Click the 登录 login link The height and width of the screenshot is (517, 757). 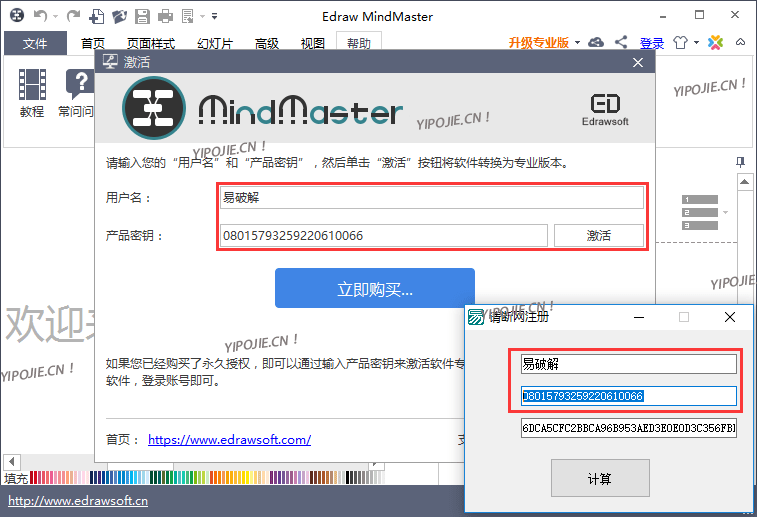coord(652,43)
